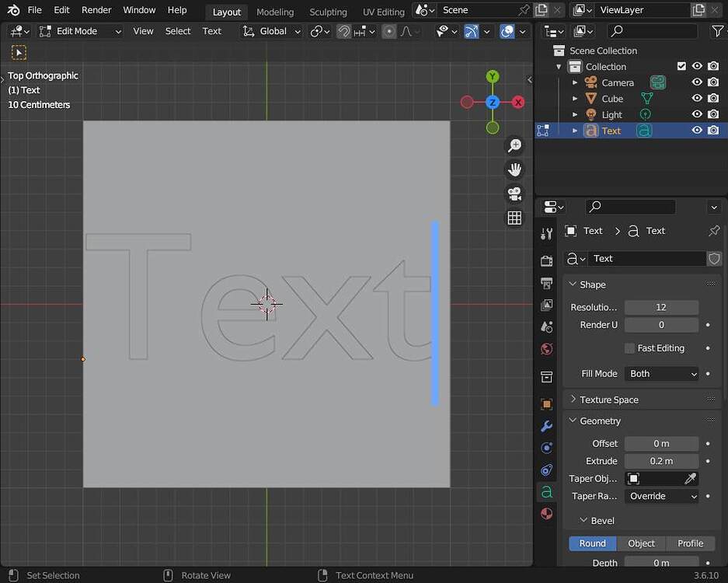
Task: Open the Render properties tab
Action: point(546,260)
